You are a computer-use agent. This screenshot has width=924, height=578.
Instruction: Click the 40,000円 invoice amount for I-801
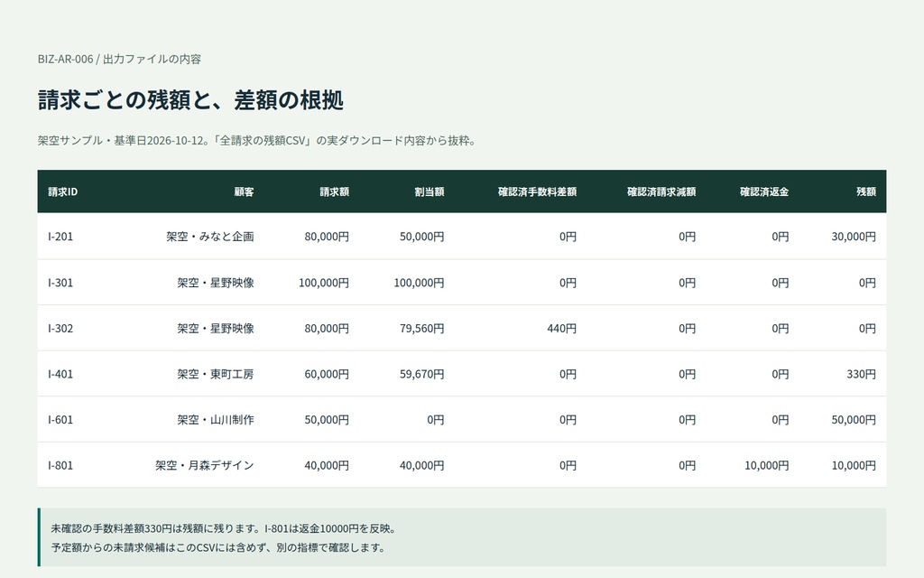(x=327, y=465)
